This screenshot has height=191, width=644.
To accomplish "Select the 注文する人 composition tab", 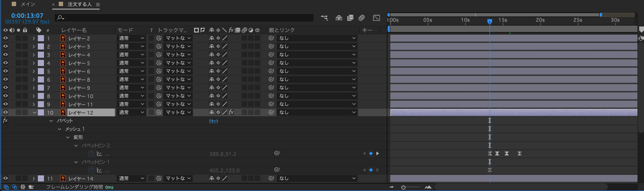I will tap(79, 4).
